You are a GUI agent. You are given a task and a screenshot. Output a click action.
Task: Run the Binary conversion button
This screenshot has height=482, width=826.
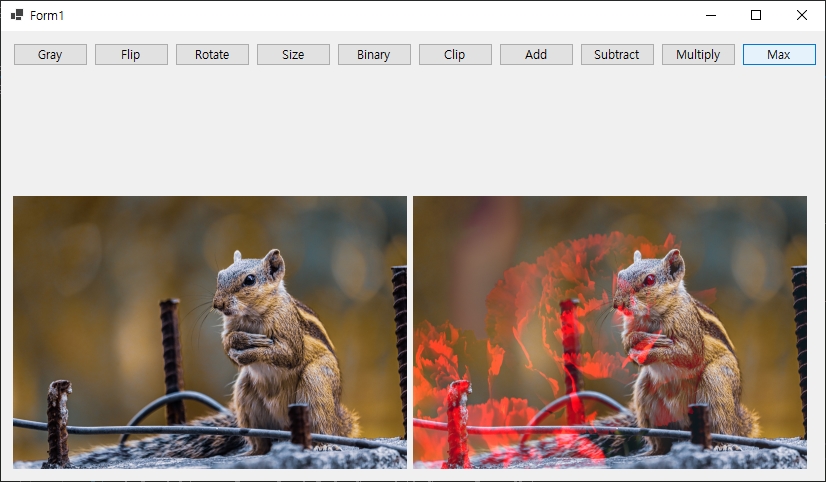(x=374, y=55)
